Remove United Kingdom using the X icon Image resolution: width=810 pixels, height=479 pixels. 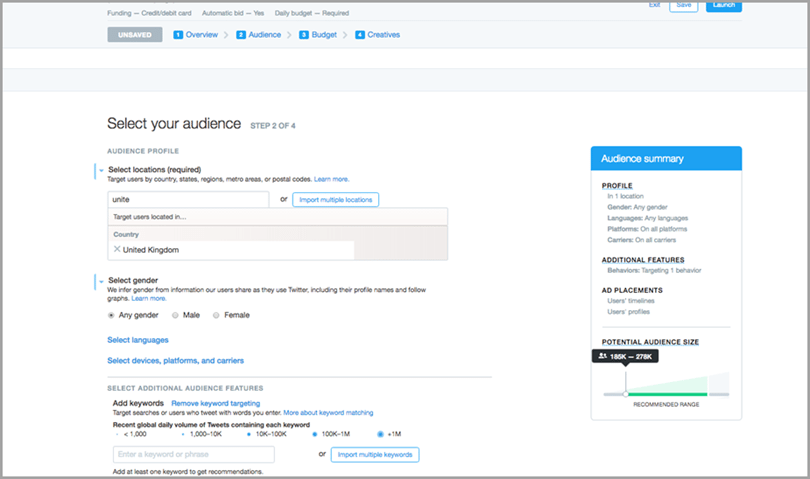pos(116,249)
